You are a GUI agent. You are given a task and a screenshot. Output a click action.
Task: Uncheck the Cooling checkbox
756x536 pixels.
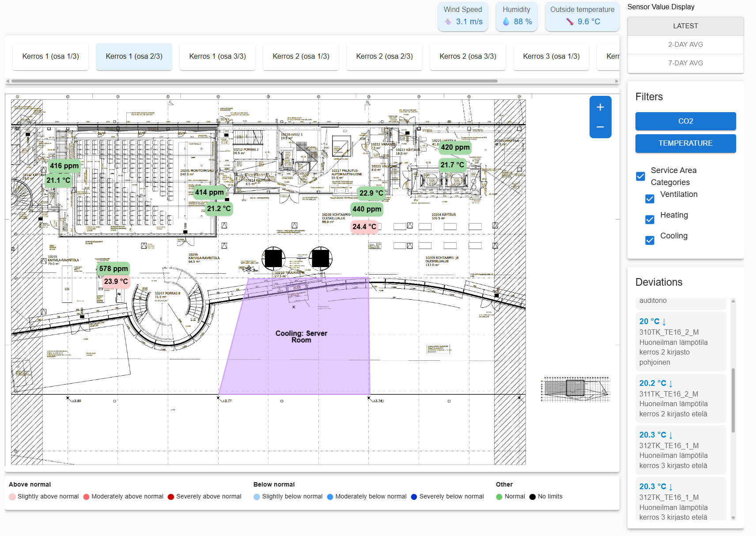650,241
